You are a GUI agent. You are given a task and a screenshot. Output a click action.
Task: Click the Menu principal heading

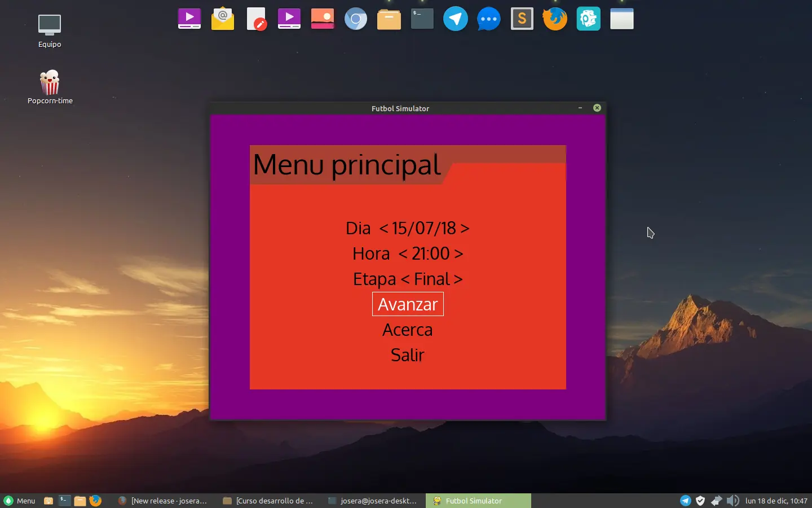tap(347, 165)
